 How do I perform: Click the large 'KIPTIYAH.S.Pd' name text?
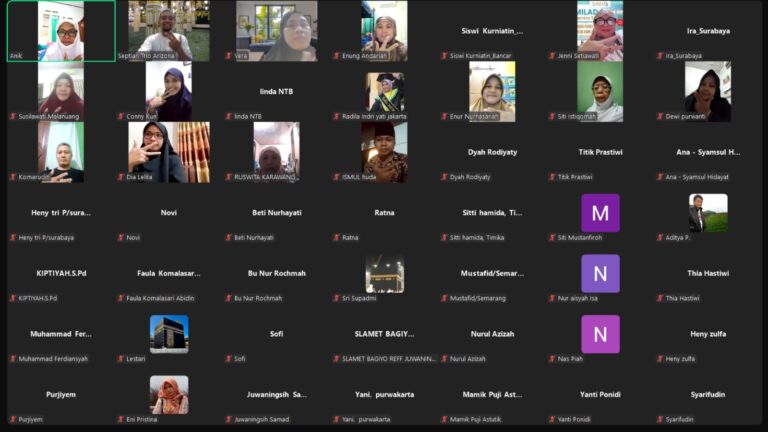[x=61, y=273]
